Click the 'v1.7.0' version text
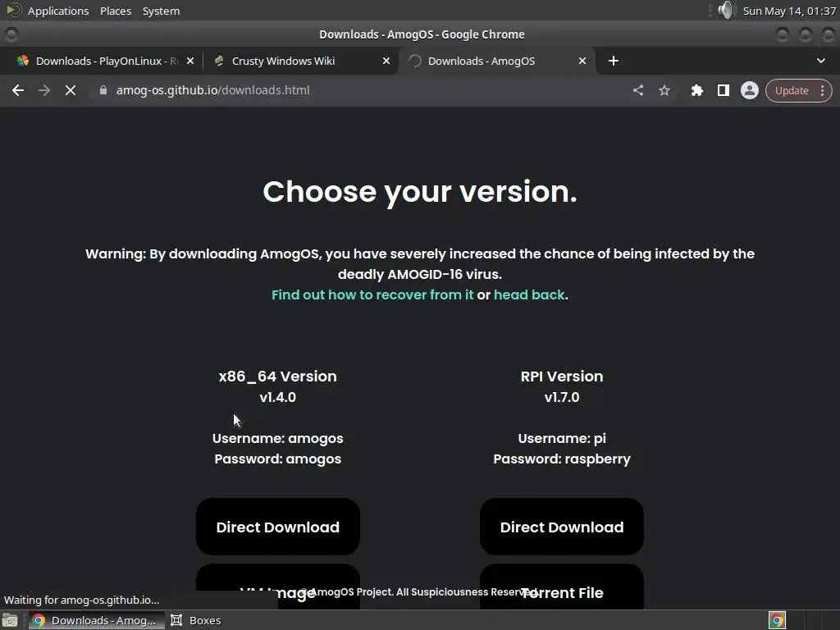This screenshot has width=840, height=630. point(561,398)
